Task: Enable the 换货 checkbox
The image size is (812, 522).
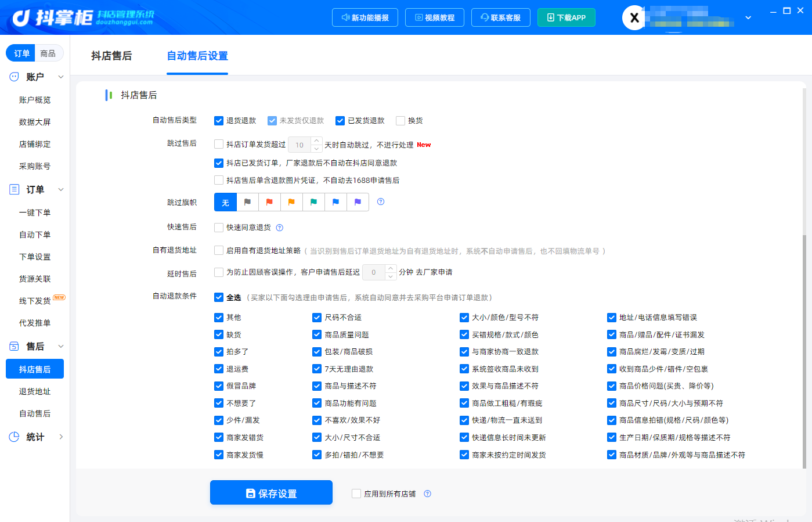Action: click(400, 121)
